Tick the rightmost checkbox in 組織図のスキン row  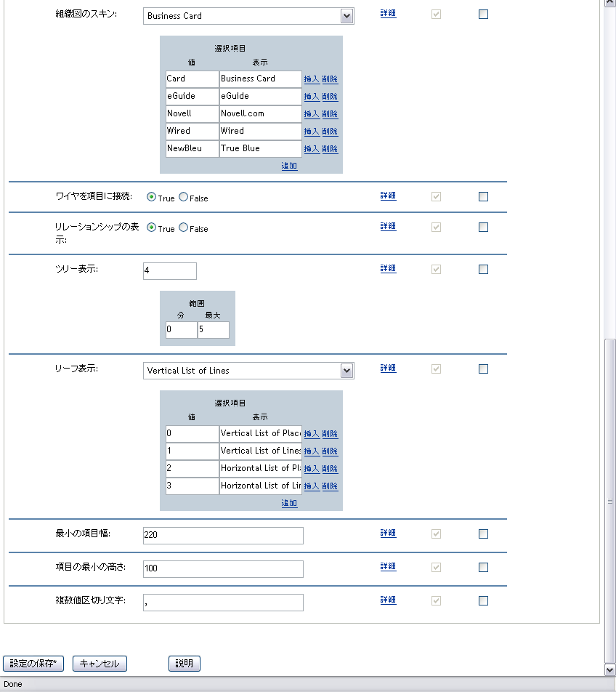(x=483, y=14)
